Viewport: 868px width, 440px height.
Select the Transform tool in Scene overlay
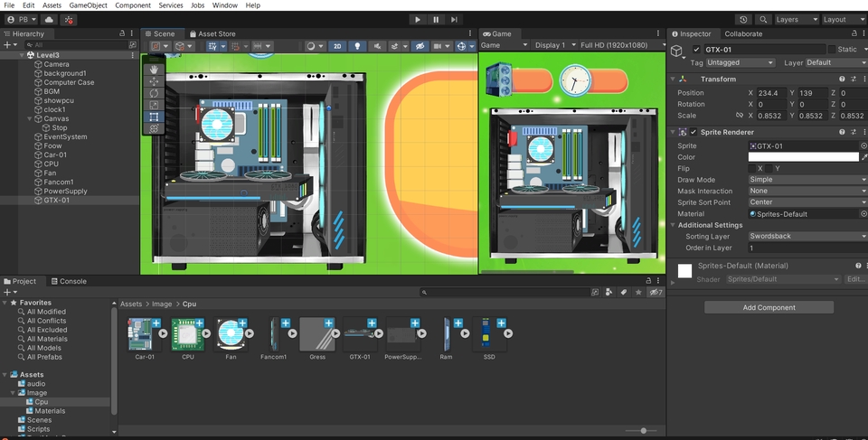click(155, 128)
